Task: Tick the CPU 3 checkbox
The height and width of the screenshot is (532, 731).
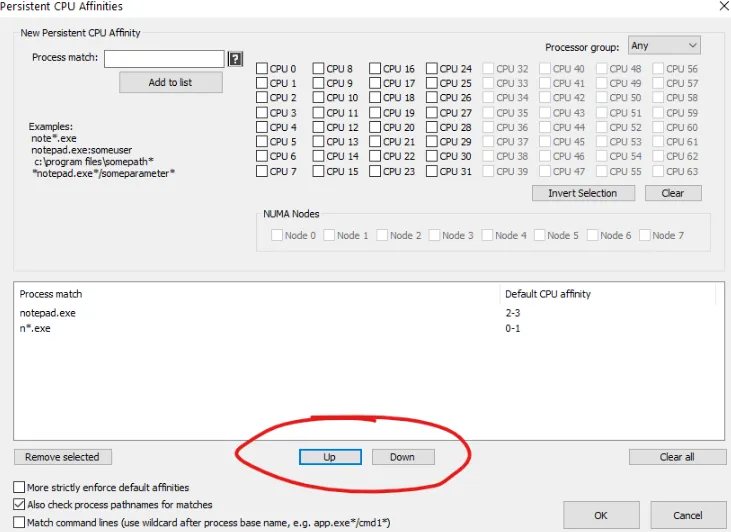Action: point(262,113)
